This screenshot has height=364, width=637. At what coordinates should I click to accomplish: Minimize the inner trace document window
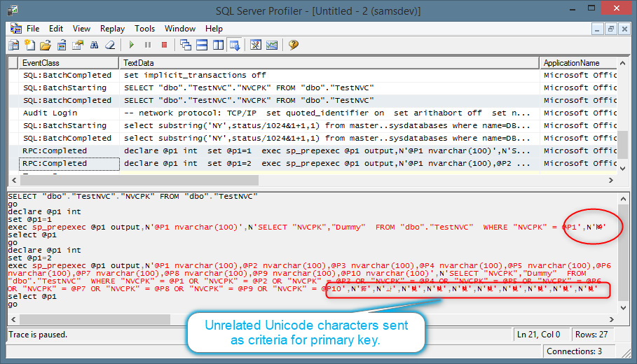597,29
